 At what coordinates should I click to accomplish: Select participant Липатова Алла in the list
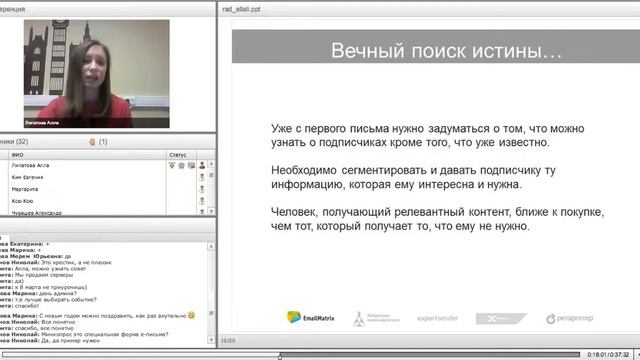[x=30, y=165]
